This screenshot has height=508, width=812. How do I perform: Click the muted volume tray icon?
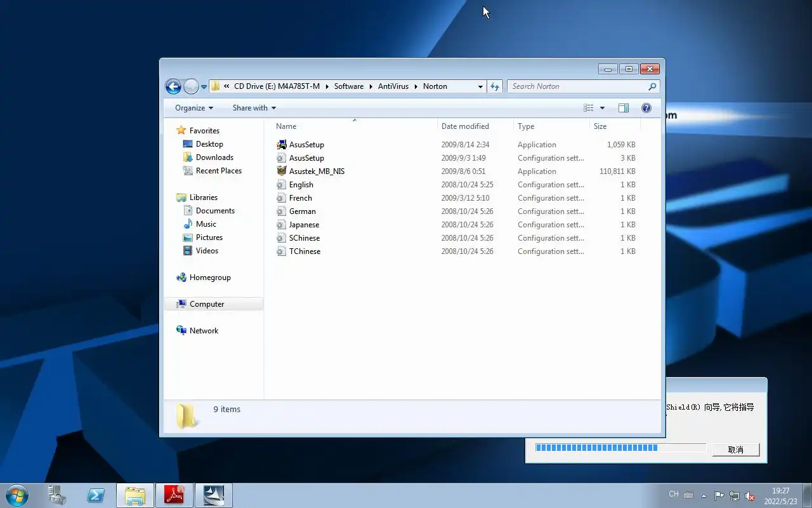750,496
